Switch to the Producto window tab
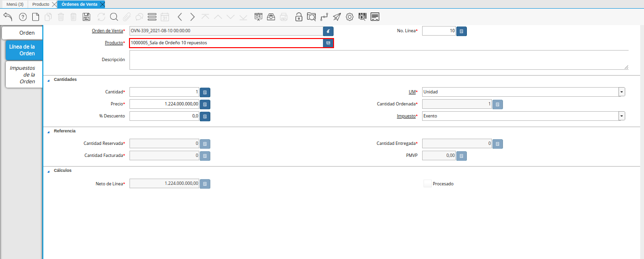The width and height of the screenshot is (644, 259). tap(41, 4)
